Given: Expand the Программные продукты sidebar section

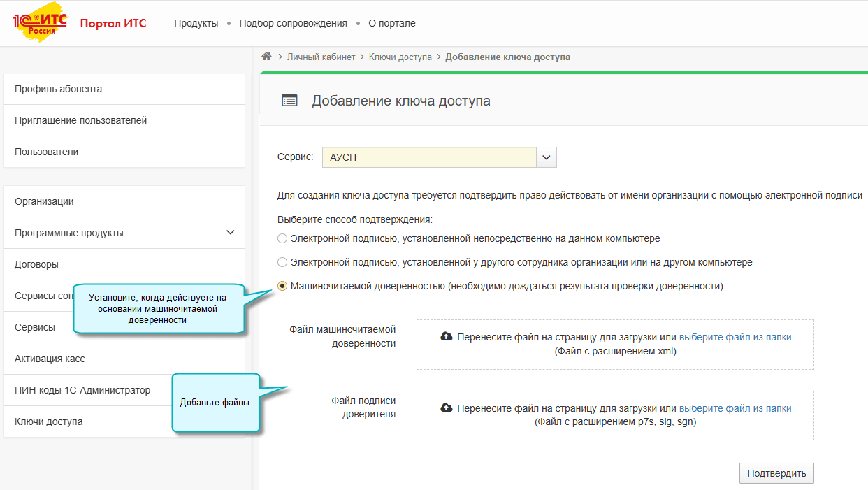Looking at the screenshot, I should [x=231, y=233].
